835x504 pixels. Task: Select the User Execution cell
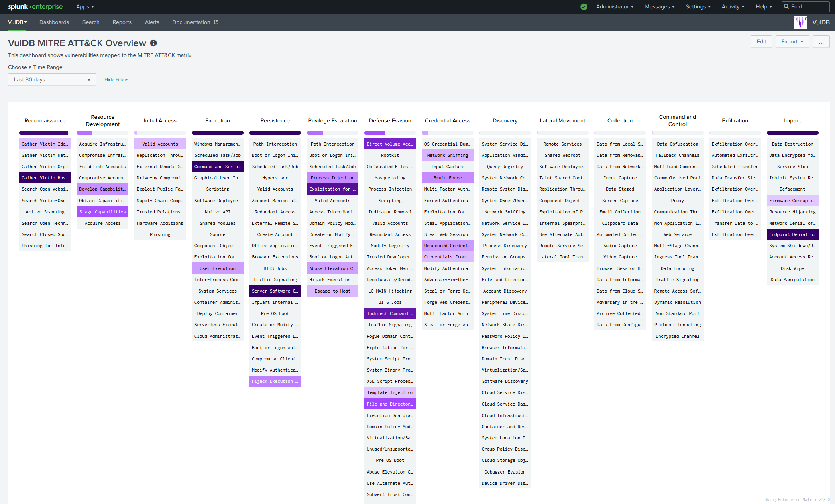click(218, 268)
